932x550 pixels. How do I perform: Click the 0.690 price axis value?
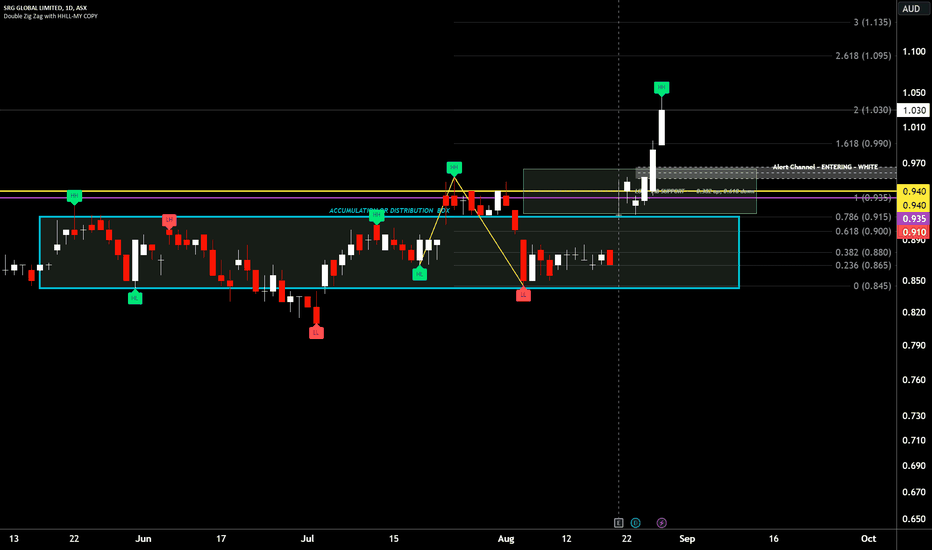click(x=914, y=466)
